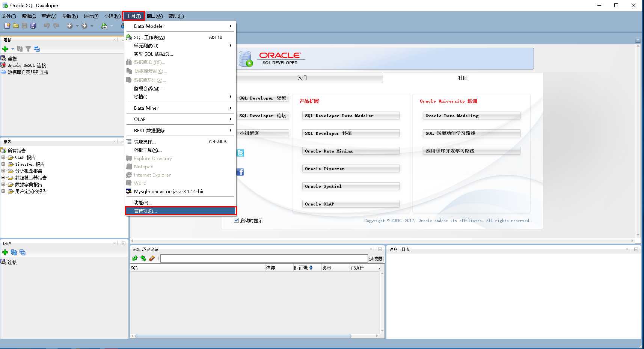Open the Back button history dropdown arrow

click(77, 26)
